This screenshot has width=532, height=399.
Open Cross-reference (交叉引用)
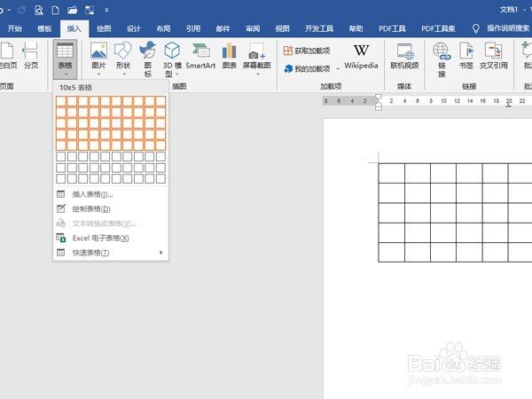click(493, 56)
